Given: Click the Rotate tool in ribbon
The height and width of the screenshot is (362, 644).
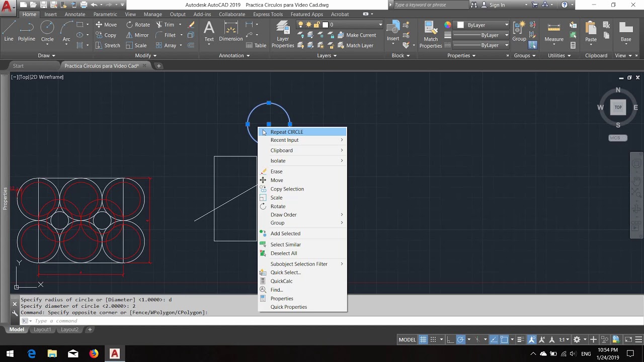Looking at the screenshot, I should tap(138, 25).
